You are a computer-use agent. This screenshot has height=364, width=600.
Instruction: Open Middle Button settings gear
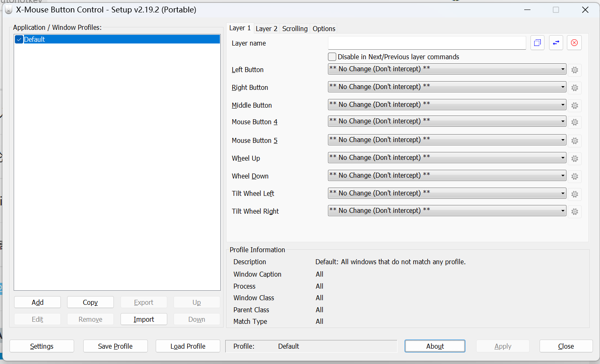tap(575, 106)
